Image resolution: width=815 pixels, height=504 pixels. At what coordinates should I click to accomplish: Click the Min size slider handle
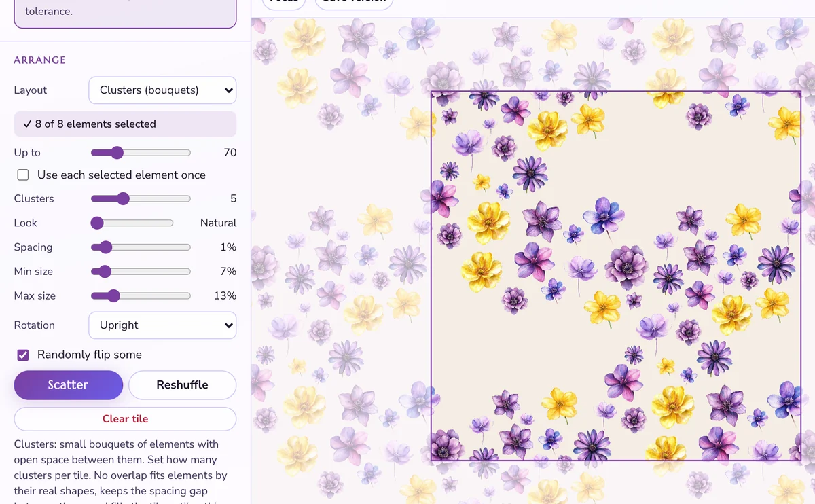105,272
